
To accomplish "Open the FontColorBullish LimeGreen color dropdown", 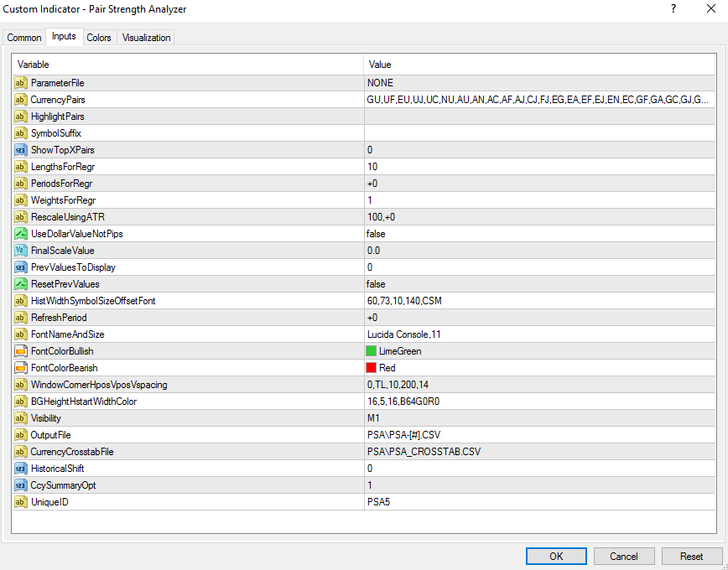I will coord(537,351).
